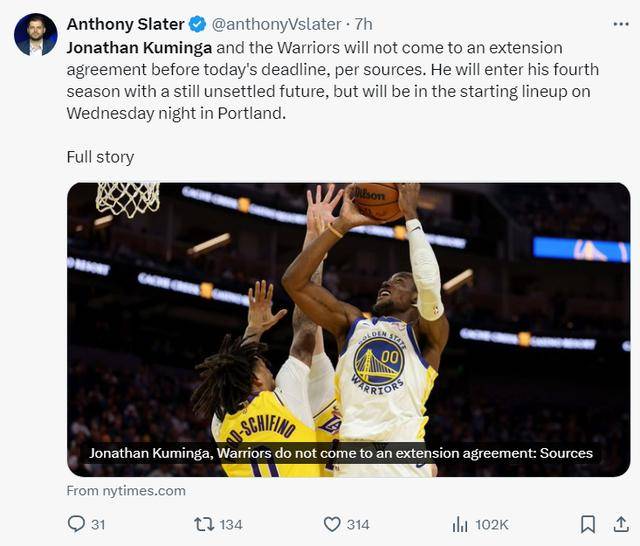The width and height of the screenshot is (640, 546).
Task: Like the tweet with heart icon
Action: click(332, 524)
